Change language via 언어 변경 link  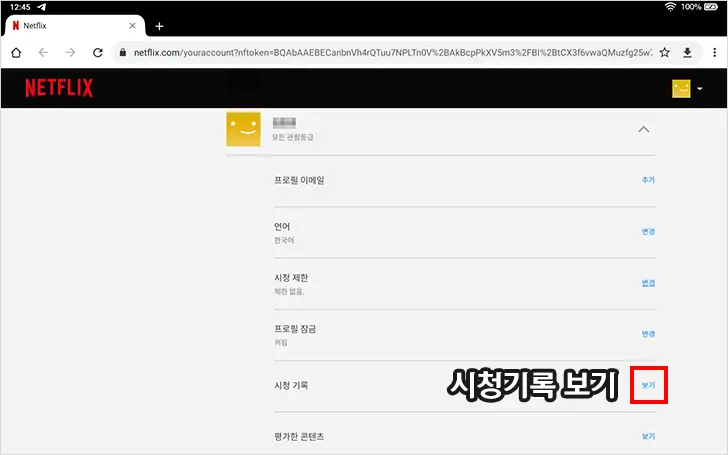pyautogui.click(x=648, y=232)
